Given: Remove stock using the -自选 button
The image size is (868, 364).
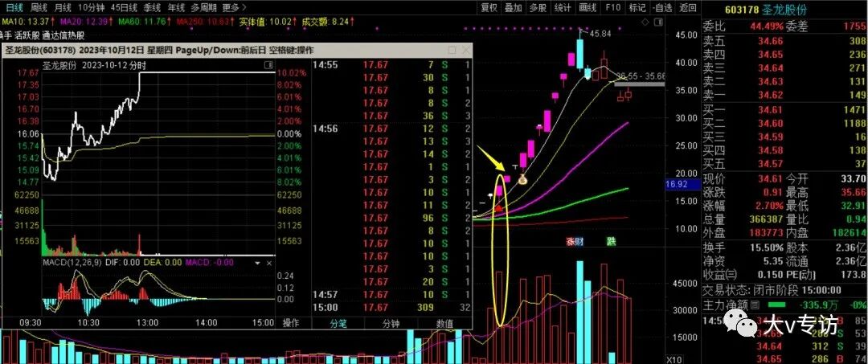Looking at the screenshot, I should pyautogui.click(x=662, y=7).
